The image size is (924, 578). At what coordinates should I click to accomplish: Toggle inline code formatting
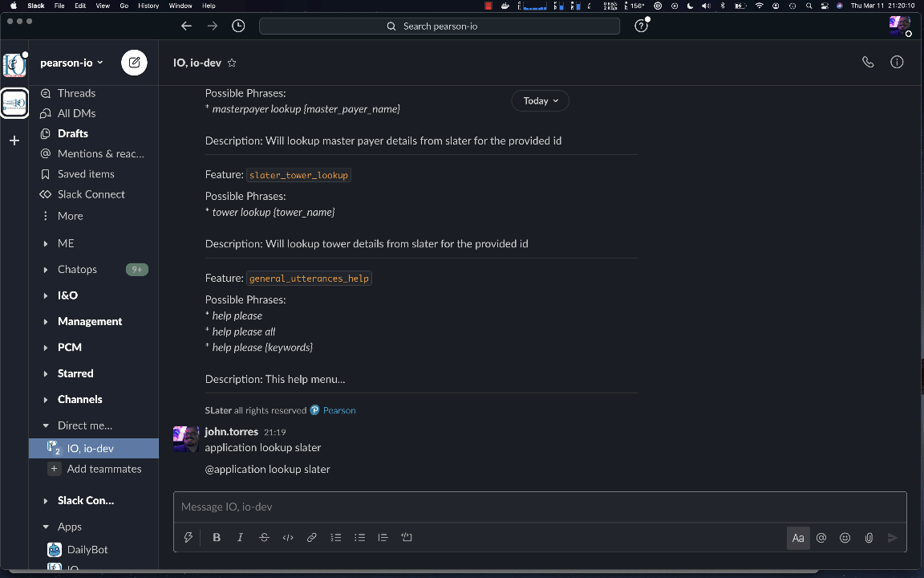tap(288, 537)
